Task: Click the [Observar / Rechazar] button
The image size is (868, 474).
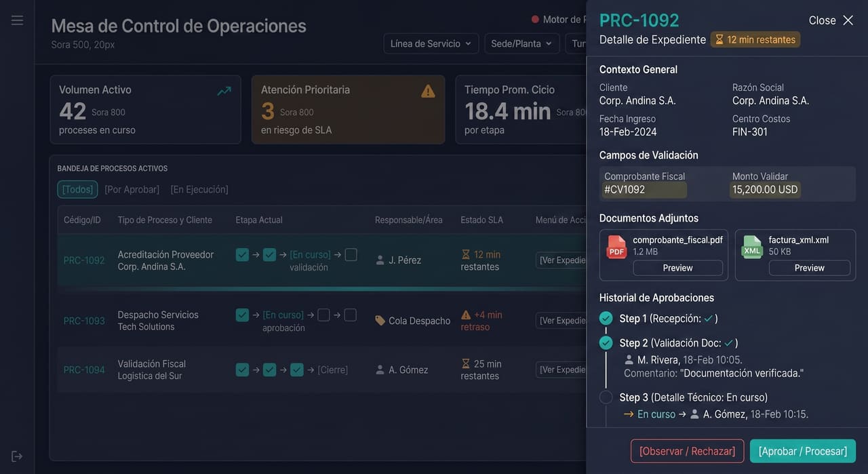Action: 688,451
